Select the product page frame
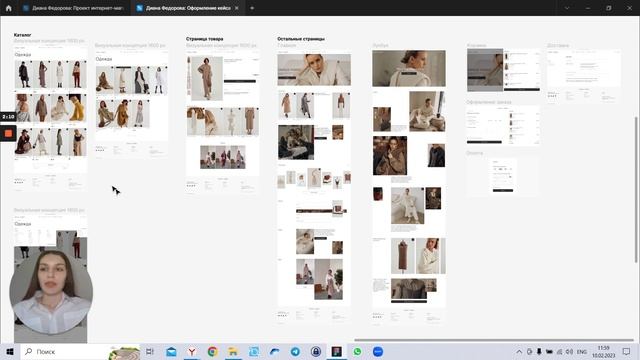Viewport: 640px width, 360px height. 222,121
